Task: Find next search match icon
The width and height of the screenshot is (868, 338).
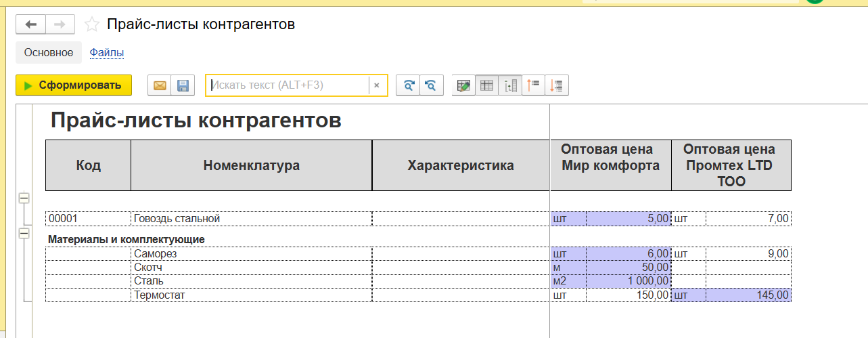Action: [x=408, y=85]
